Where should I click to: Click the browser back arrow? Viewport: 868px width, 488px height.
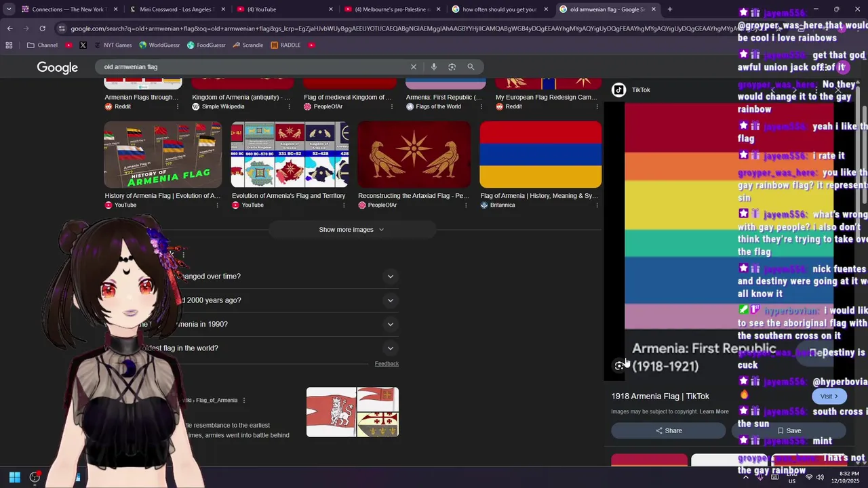[x=9, y=28]
